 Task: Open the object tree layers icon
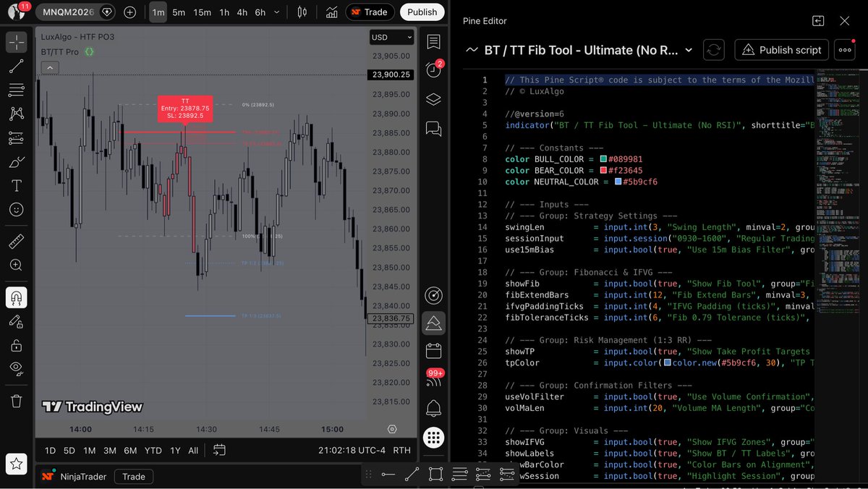point(433,99)
